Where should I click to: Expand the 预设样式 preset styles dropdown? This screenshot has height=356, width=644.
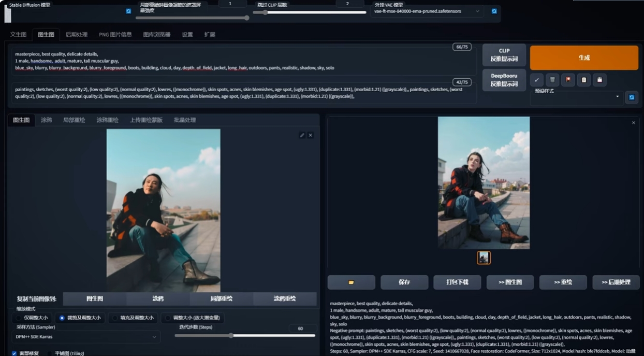577,97
